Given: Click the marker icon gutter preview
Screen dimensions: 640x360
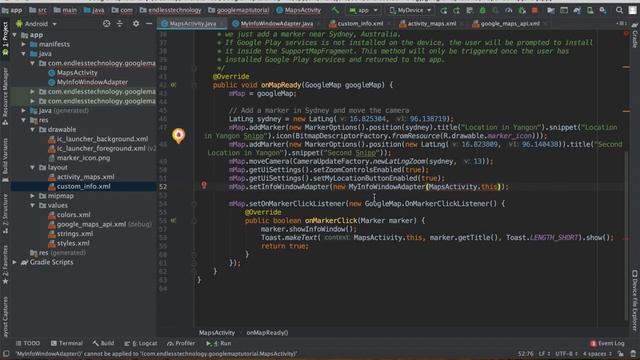Looking at the screenshot, I should [178, 135].
